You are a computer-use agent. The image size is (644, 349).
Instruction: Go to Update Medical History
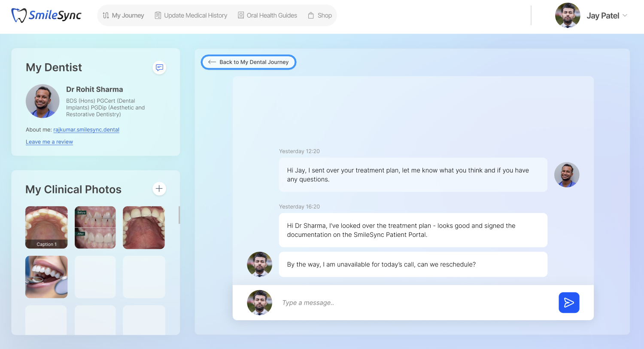coord(191,15)
